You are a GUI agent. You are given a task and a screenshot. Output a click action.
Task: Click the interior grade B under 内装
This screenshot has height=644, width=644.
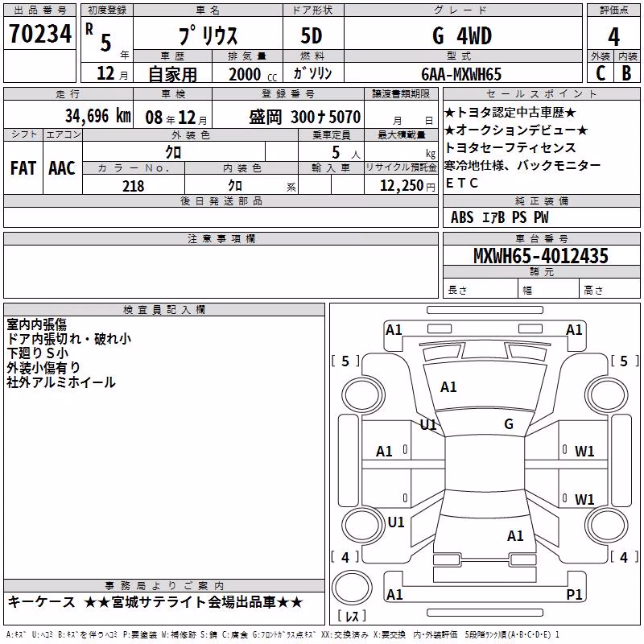click(x=627, y=73)
